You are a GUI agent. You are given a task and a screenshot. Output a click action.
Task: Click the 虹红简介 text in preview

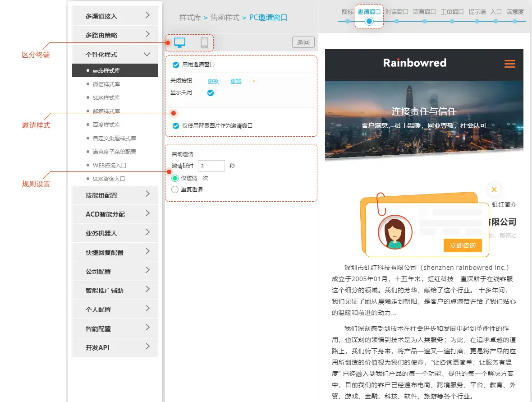(504, 204)
